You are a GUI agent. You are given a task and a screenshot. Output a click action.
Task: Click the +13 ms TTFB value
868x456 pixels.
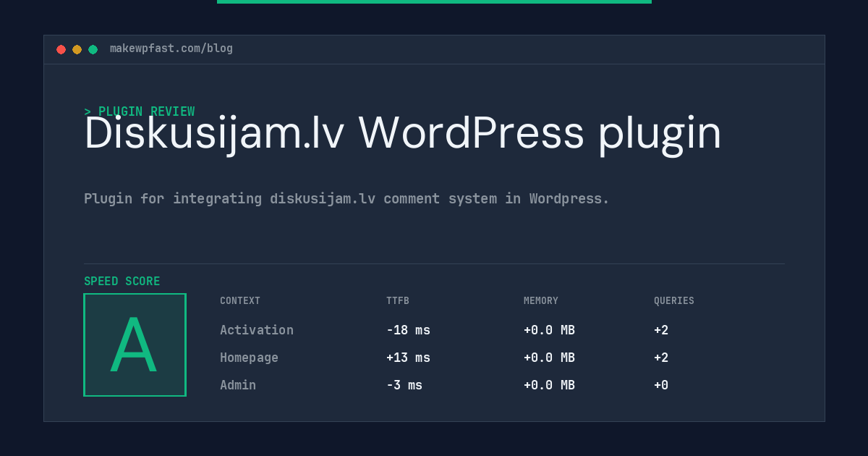coord(408,358)
